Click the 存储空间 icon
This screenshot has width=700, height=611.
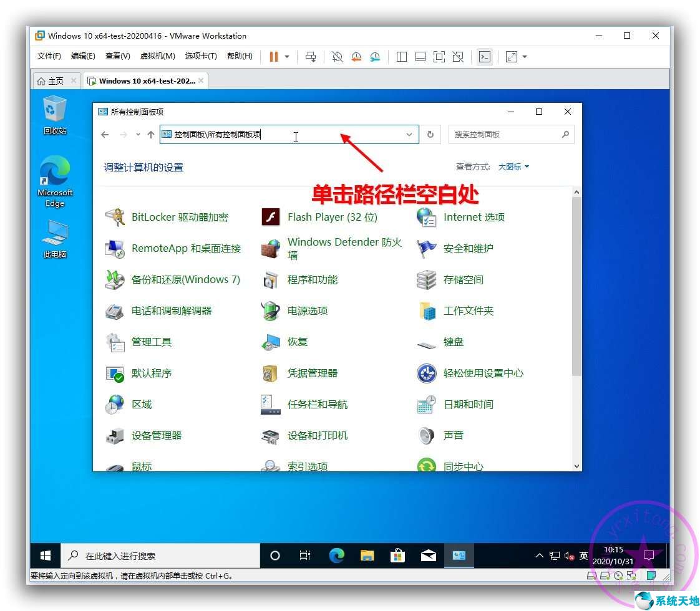[x=426, y=280]
